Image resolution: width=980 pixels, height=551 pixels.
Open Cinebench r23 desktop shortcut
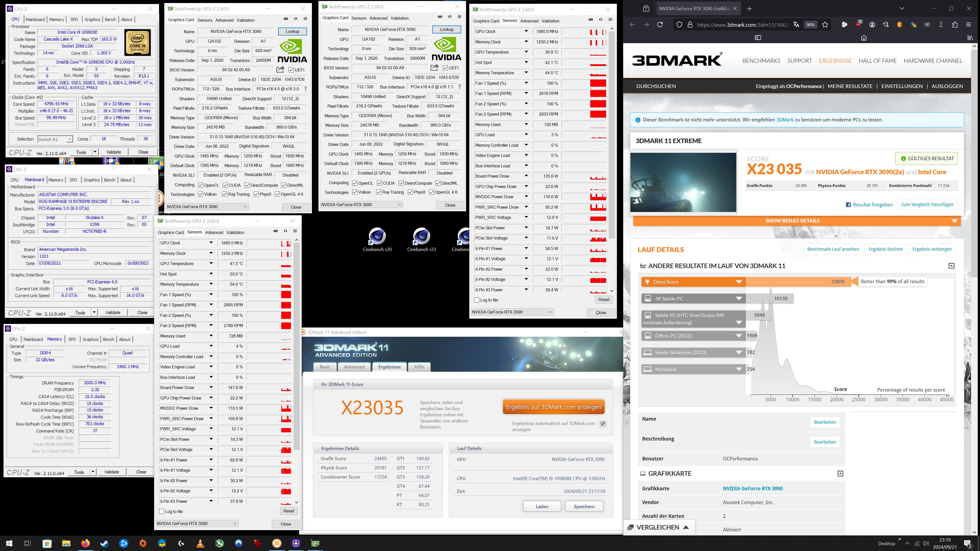click(422, 240)
